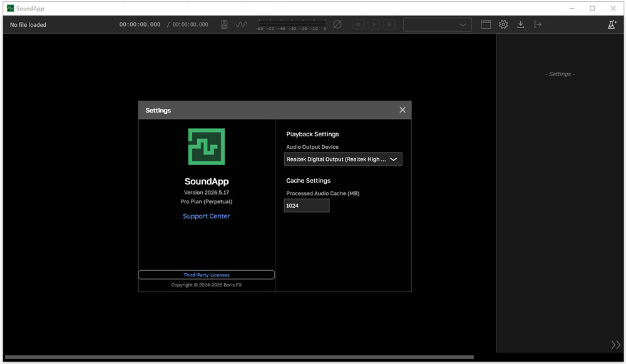Click the phase invert (null) icon
This screenshot has width=626, height=364.
point(337,24)
